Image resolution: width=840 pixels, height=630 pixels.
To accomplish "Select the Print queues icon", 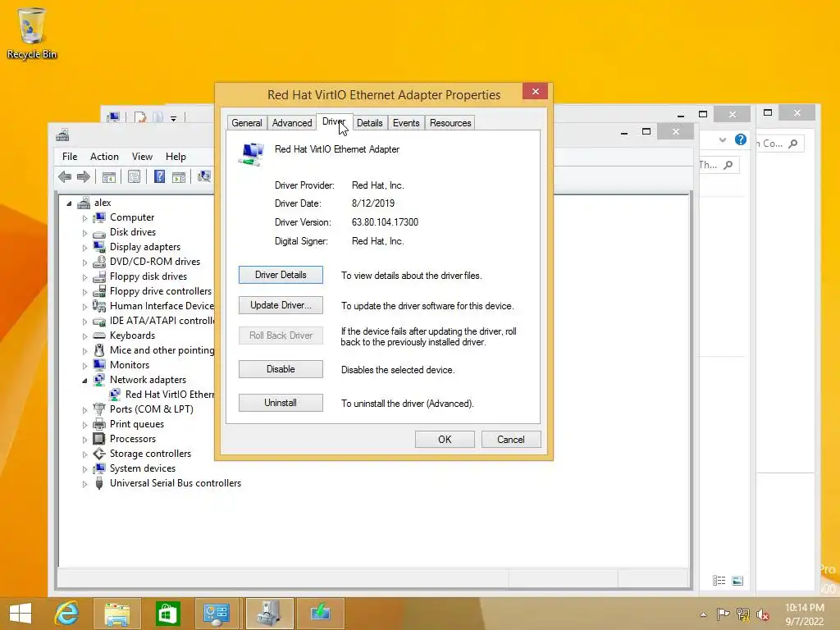I will 99,424.
